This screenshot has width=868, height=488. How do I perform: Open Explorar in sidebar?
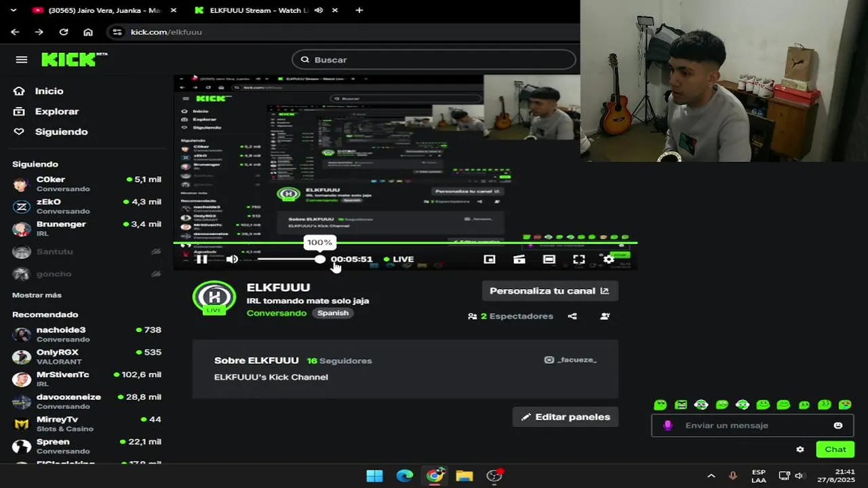[x=47, y=111]
